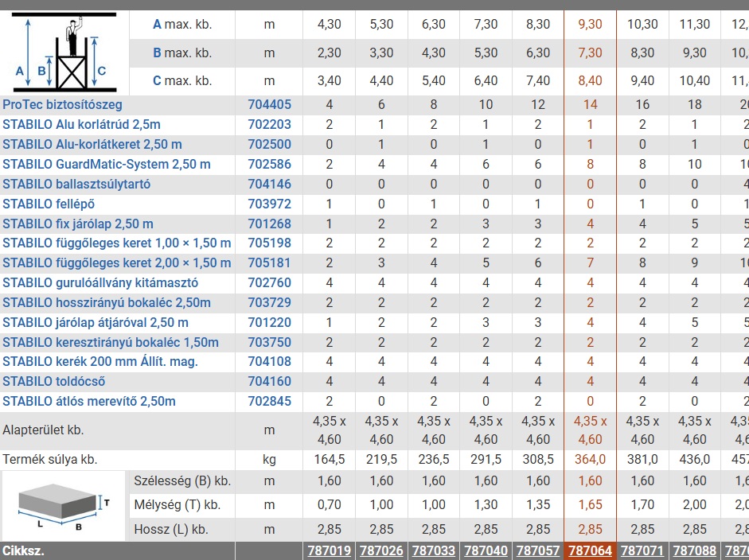Viewport: 749px width, 560px height.
Task: Open STABILO átlós merevítő 2,50m link
Action: point(89,401)
